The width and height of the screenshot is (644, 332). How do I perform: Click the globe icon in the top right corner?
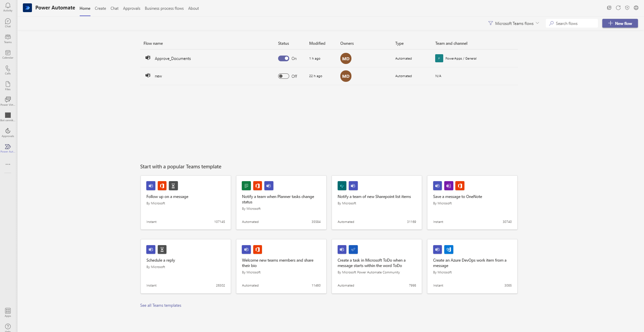[x=636, y=7]
